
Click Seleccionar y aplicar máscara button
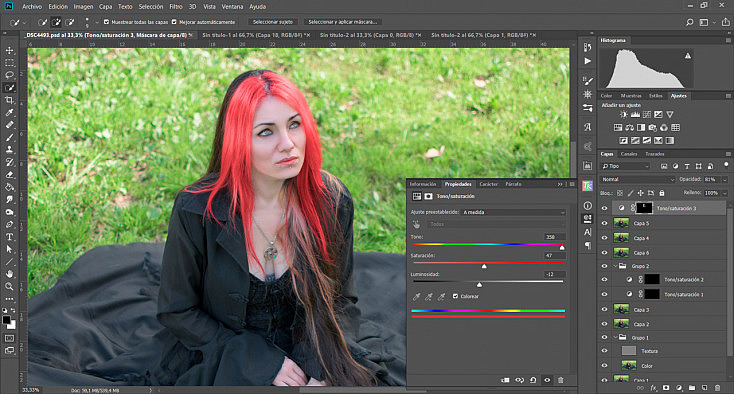(x=343, y=22)
